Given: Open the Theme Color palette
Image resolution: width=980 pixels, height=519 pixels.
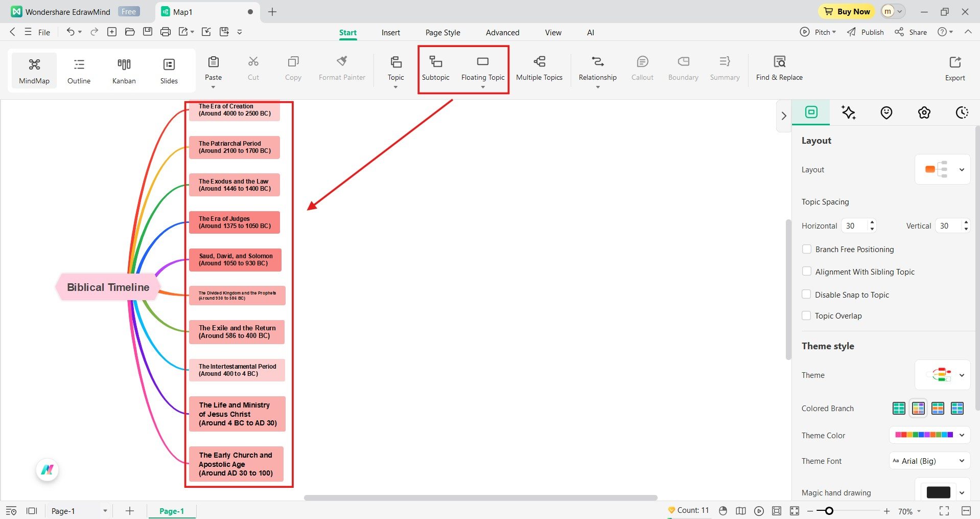Looking at the screenshot, I should pyautogui.click(x=929, y=435).
